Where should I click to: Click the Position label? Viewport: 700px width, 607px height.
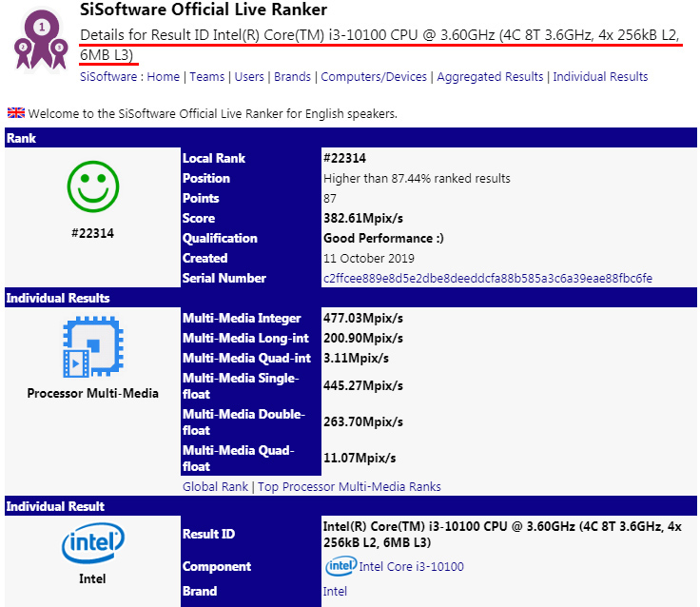206,178
